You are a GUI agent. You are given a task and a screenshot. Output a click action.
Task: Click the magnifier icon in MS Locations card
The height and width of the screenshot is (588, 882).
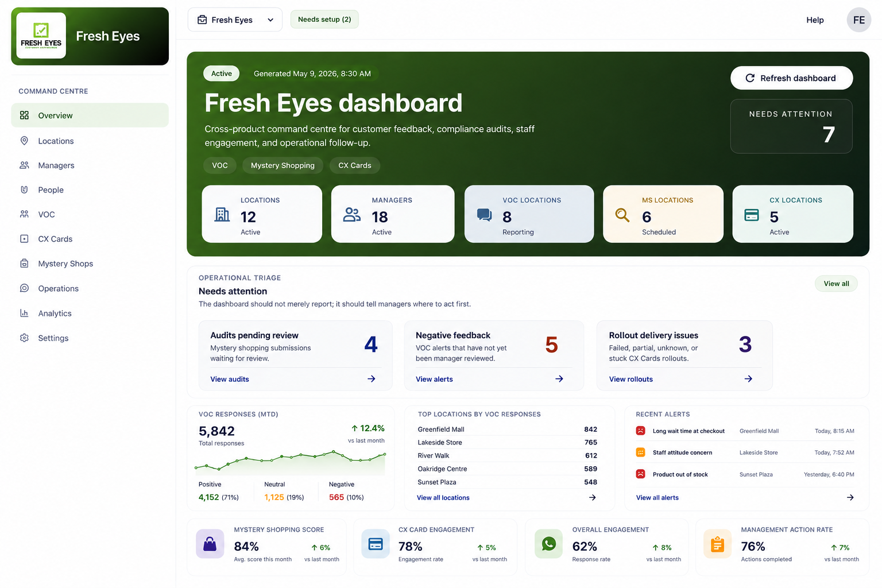622,215
